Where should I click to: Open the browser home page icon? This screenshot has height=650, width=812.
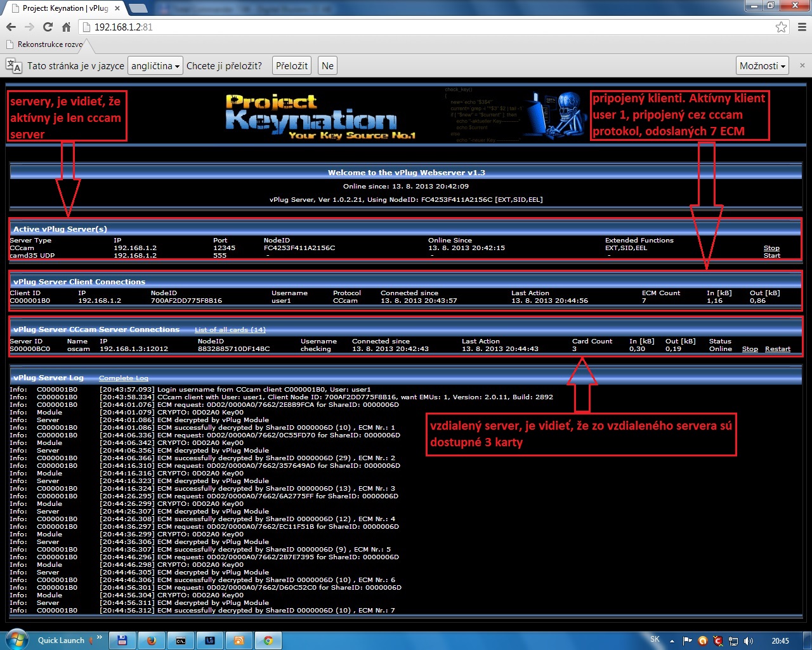(x=66, y=27)
